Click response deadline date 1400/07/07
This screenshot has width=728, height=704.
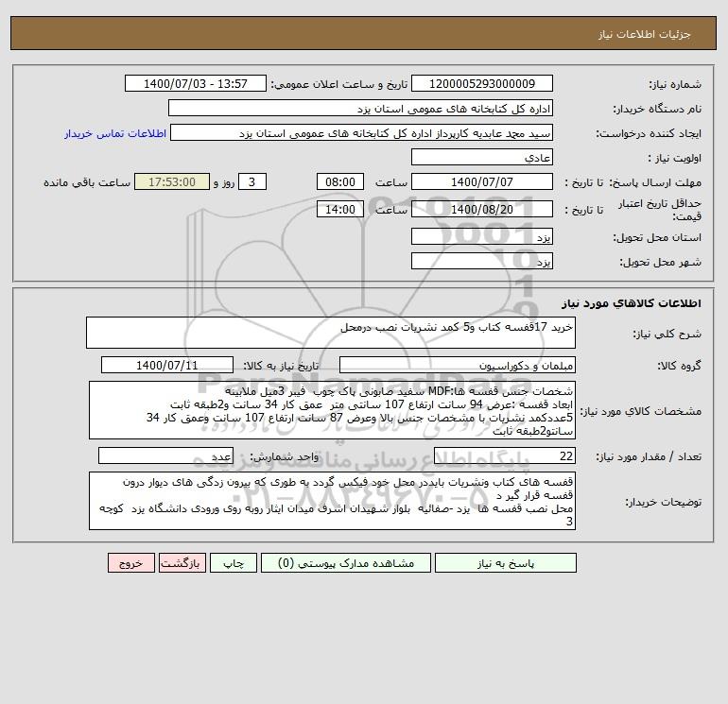coord(482,182)
